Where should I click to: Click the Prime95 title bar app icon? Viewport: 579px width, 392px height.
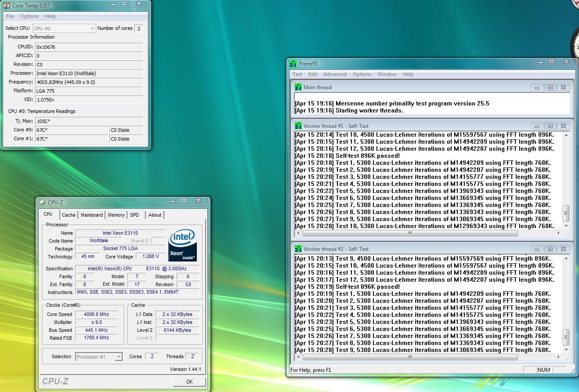[293, 64]
